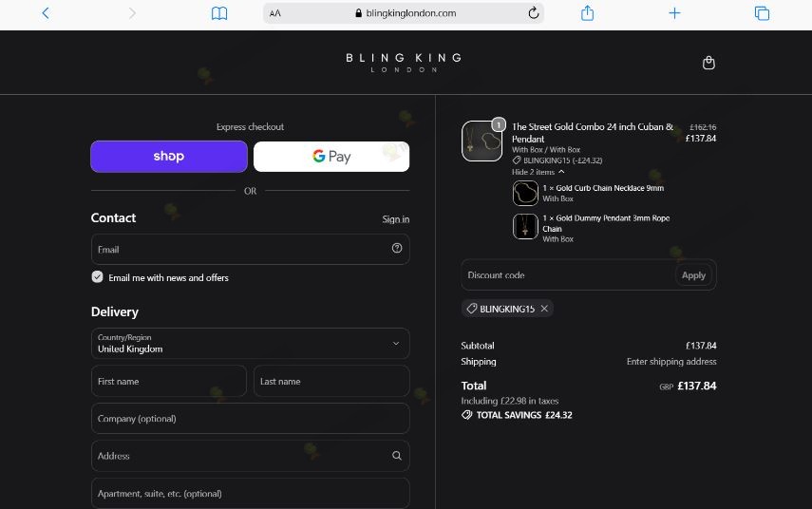Click Gold Dummy Pendant thumbnail

click(x=525, y=227)
